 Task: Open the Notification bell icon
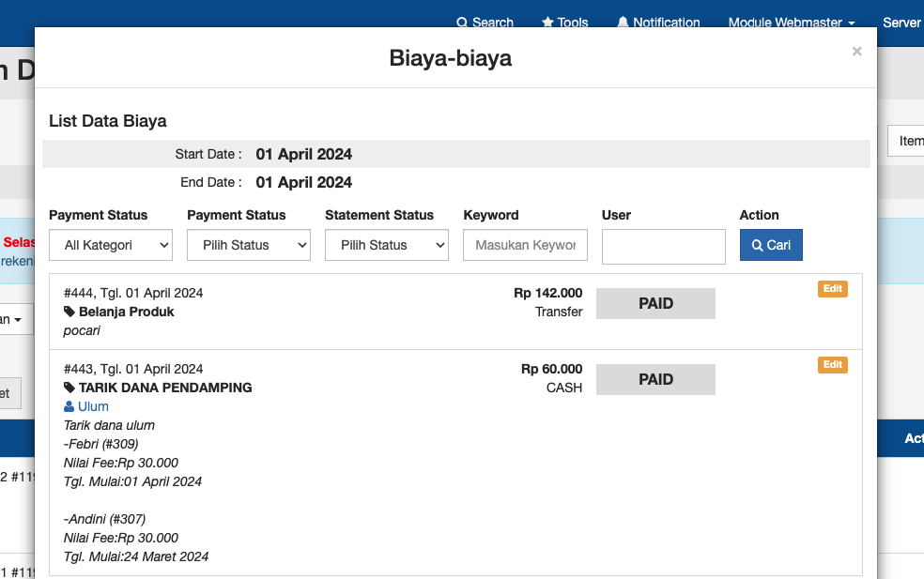click(623, 23)
